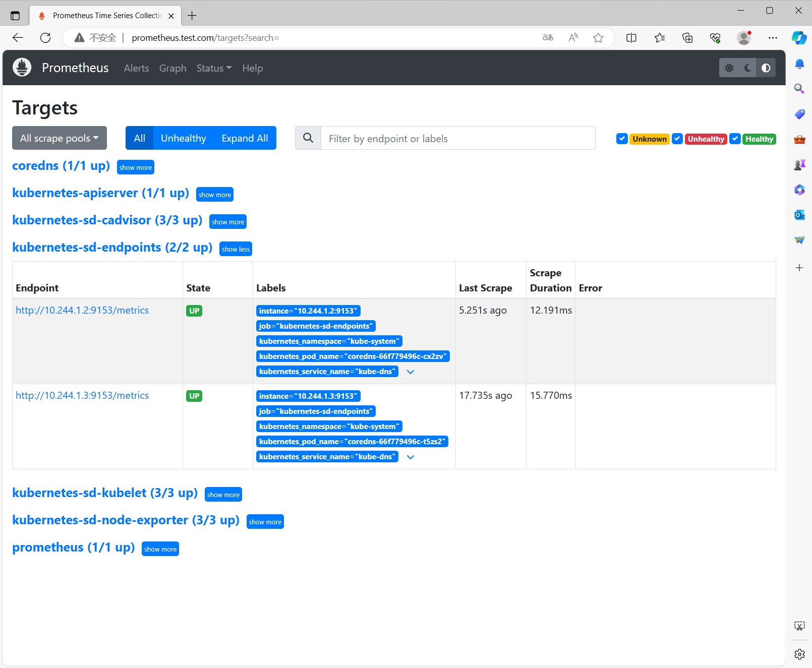
Task: Open the 10.244.1.3:9153 metrics endpoint link
Action: (x=82, y=396)
